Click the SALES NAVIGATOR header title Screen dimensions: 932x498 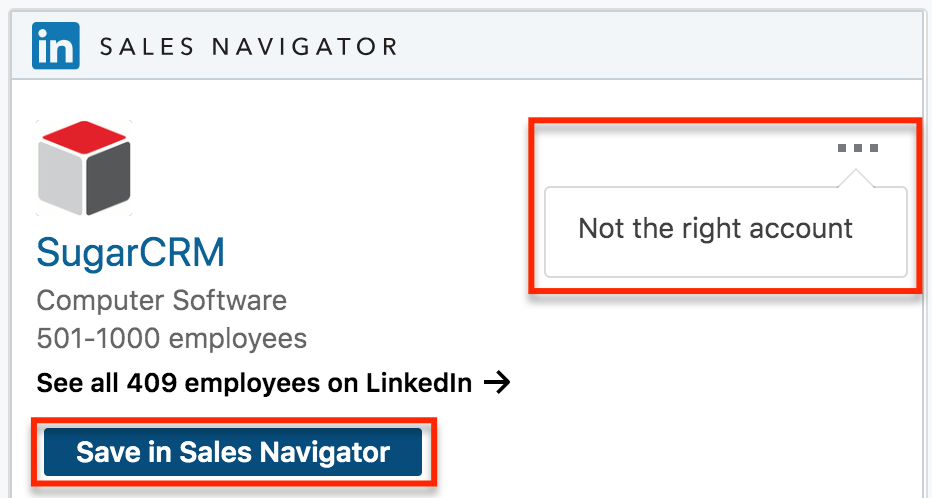click(x=247, y=46)
